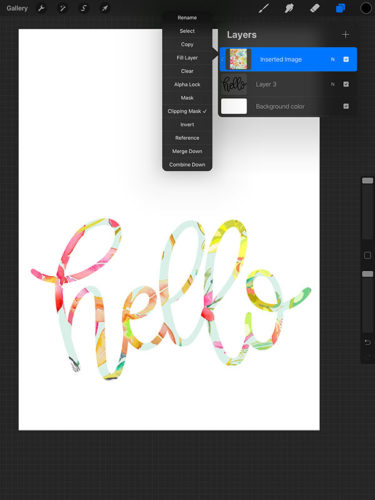Tap the sidebar modify square button
375x500 pixels.
[367, 256]
